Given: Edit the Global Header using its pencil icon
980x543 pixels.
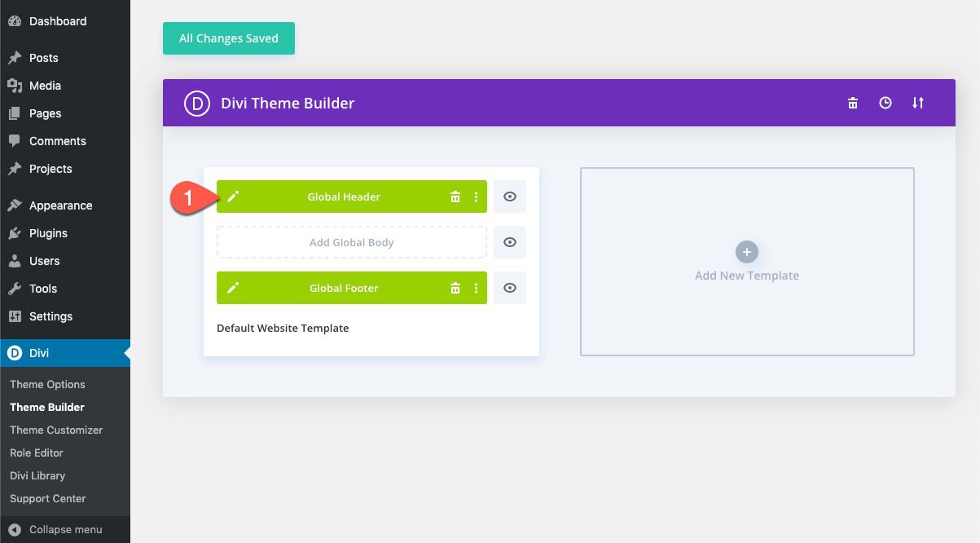Looking at the screenshot, I should click(233, 196).
